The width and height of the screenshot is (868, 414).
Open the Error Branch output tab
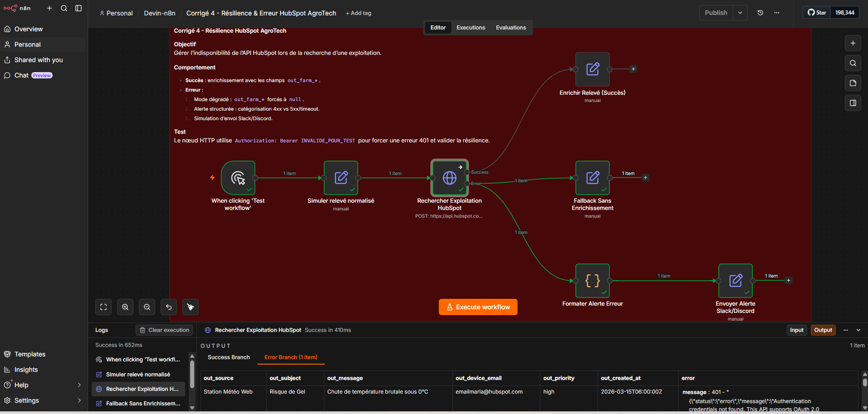click(x=291, y=357)
